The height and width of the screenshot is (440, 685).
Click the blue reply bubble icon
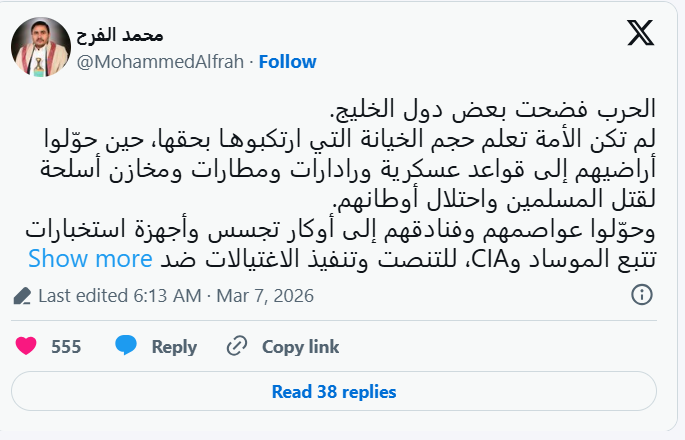click(126, 347)
